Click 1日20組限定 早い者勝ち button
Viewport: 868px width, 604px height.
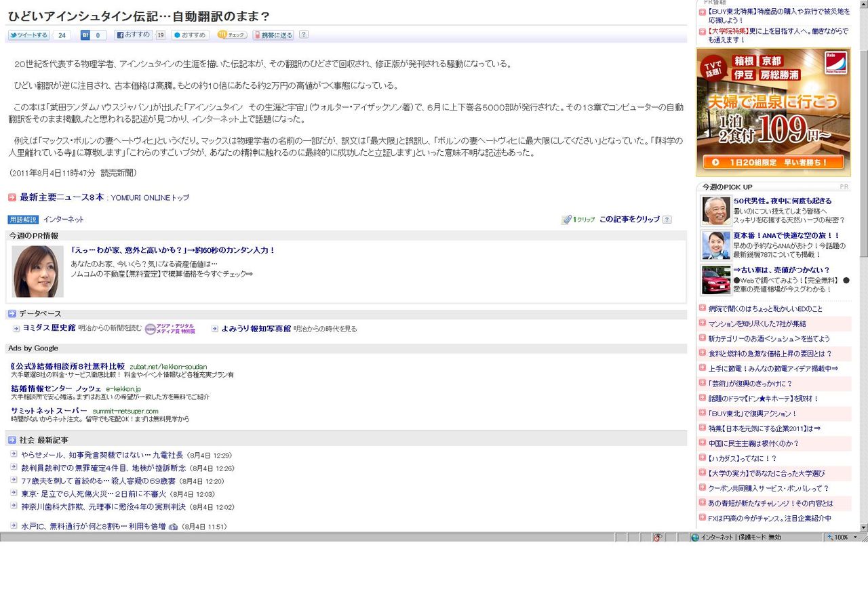point(774,162)
